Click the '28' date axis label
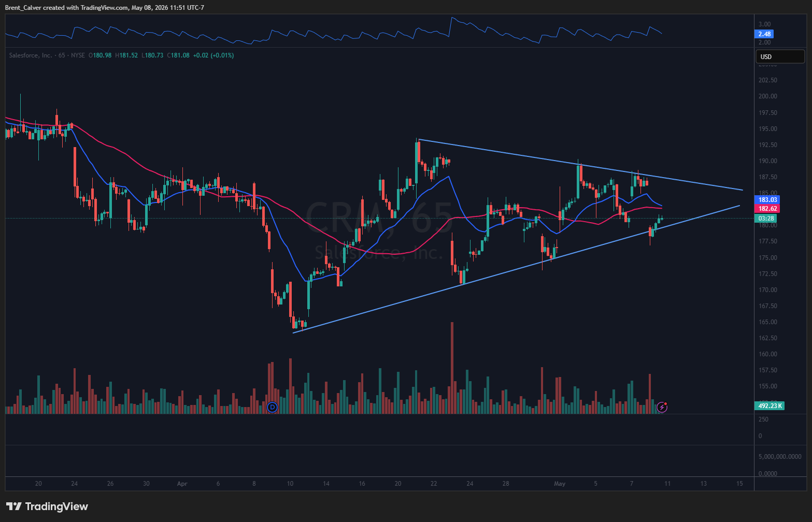812x522 pixels. 506,484
